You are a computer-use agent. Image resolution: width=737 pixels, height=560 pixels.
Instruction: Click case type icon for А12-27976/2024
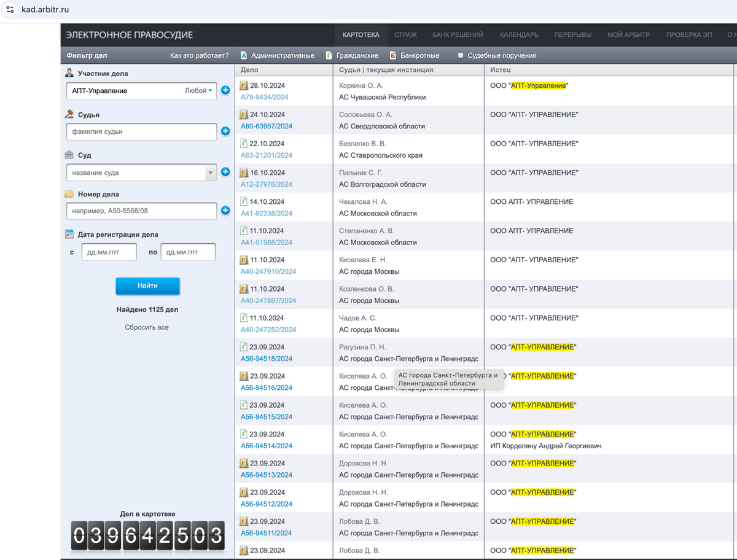point(244,173)
